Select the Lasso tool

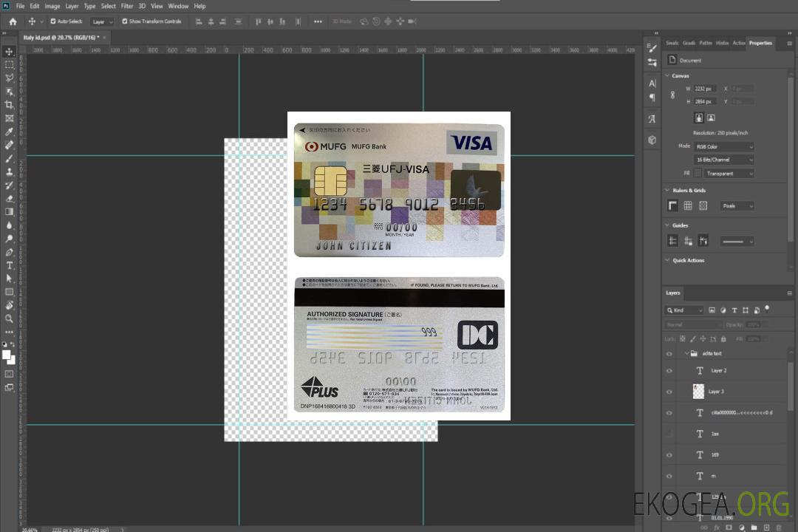(x=9, y=78)
